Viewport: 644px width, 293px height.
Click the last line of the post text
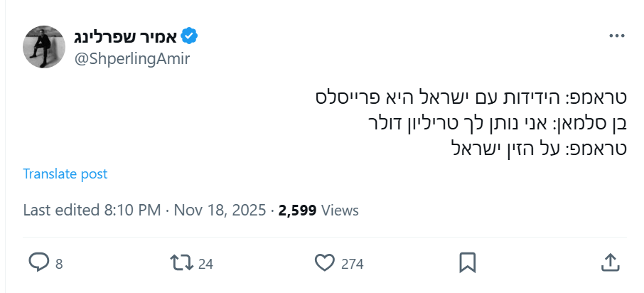tap(540, 148)
